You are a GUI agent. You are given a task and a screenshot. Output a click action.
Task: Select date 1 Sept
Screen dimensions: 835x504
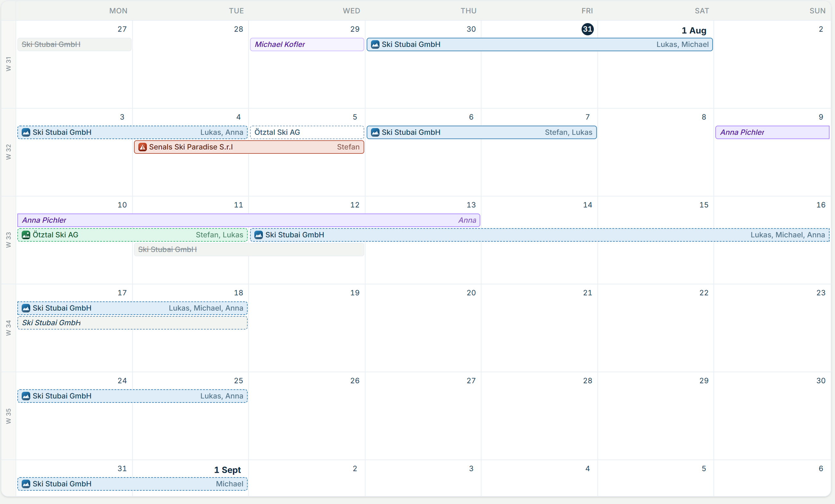227,470
